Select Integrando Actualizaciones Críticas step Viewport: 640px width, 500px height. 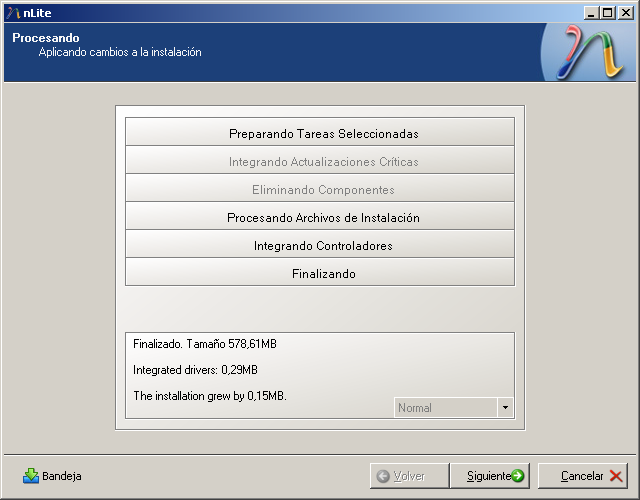click(320, 160)
